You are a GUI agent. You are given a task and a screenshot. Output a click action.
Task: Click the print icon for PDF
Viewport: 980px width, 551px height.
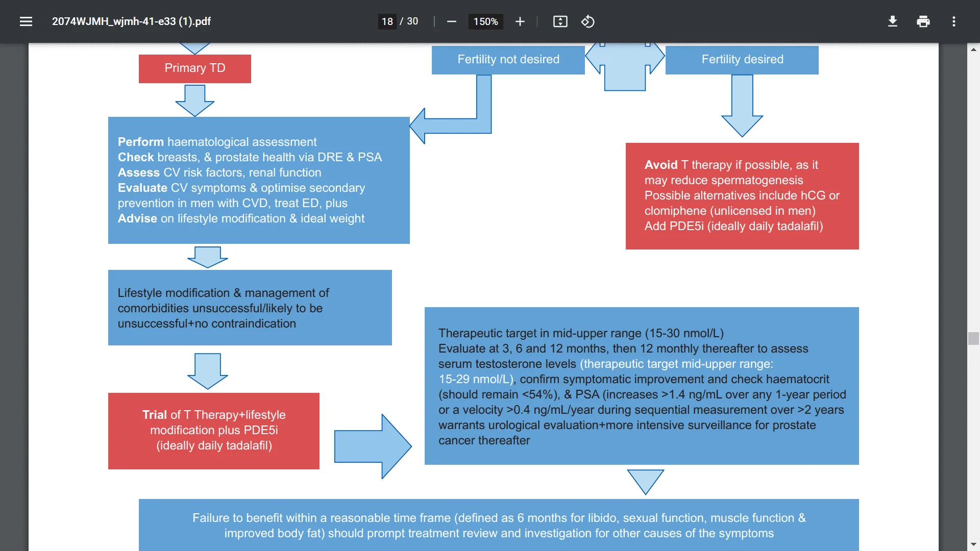coord(923,21)
